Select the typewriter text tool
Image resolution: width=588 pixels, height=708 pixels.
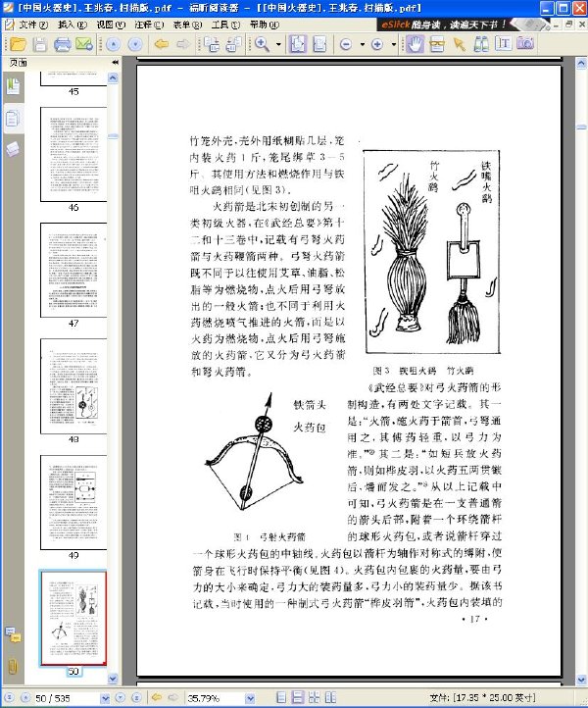coord(503,44)
